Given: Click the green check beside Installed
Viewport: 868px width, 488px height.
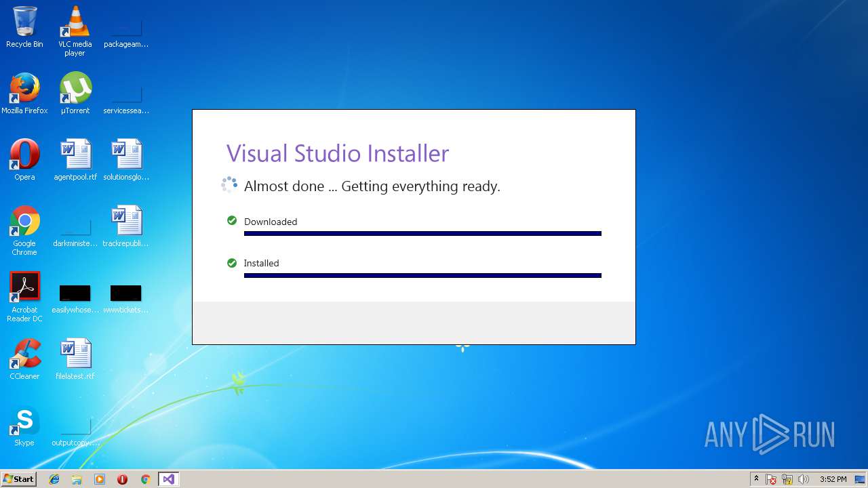Looking at the screenshot, I should tap(232, 262).
